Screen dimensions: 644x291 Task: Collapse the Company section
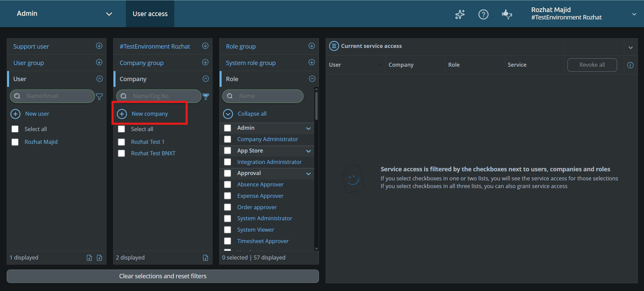(x=205, y=79)
